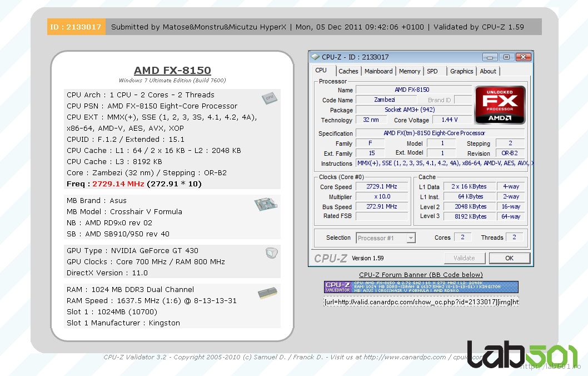
Task: Click the lab501 logo
Action: point(522,353)
